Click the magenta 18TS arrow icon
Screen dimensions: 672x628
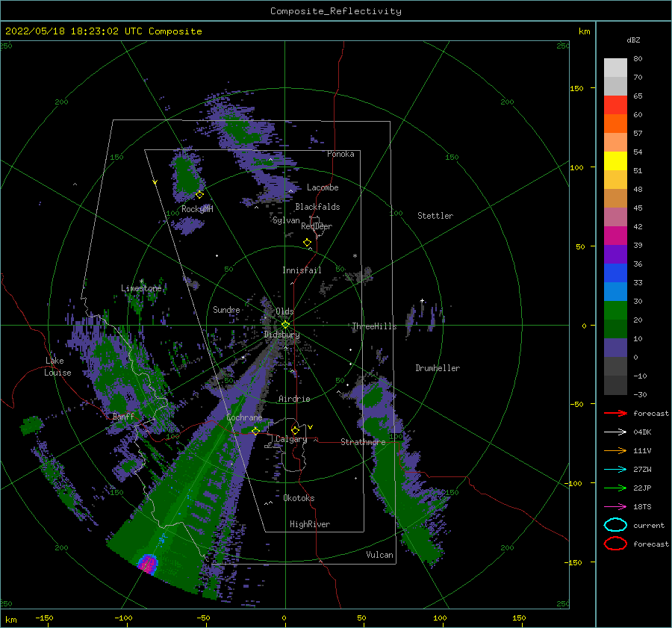coord(615,507)
